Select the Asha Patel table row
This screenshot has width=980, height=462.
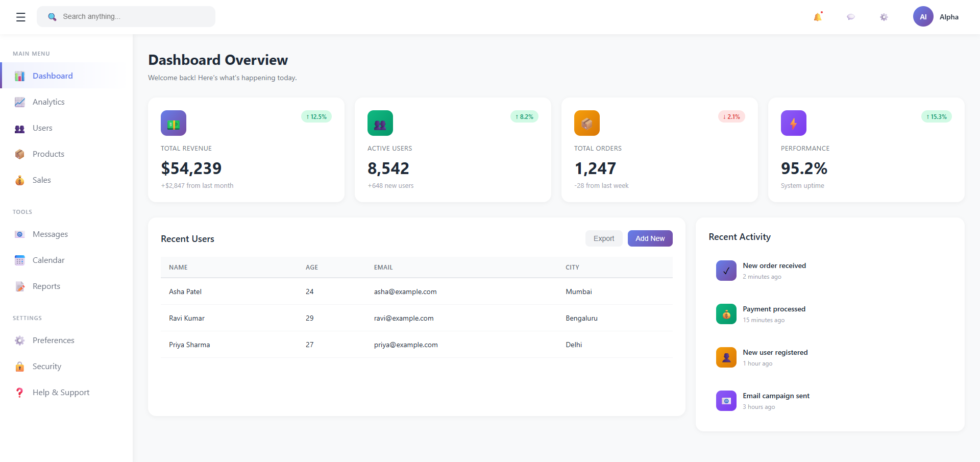coord(416,291)
